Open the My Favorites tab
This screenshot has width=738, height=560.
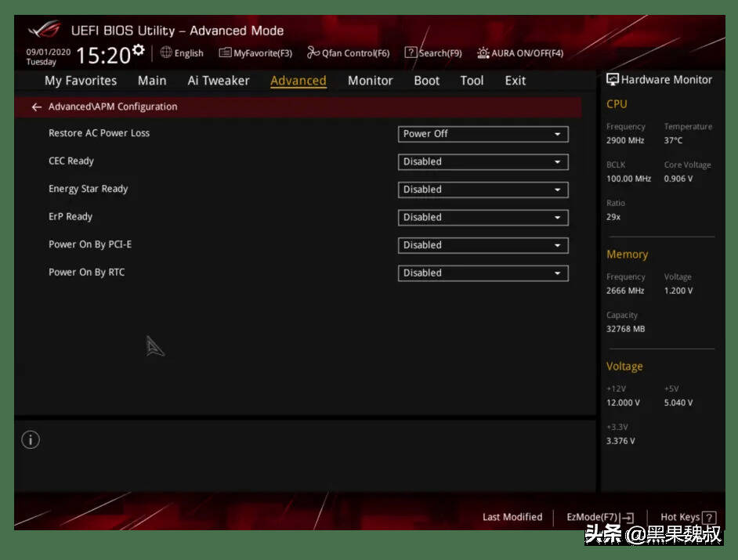81,81
